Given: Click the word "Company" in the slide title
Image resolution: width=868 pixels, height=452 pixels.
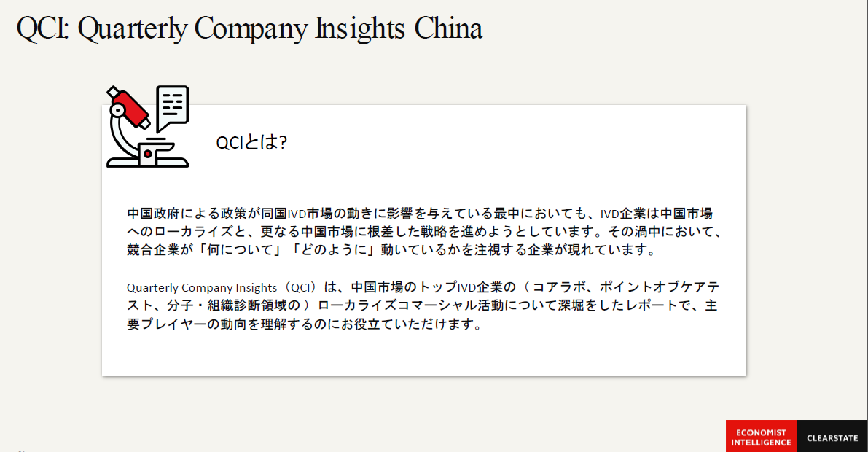Looking at the screenshot, I should pos(251,30).
